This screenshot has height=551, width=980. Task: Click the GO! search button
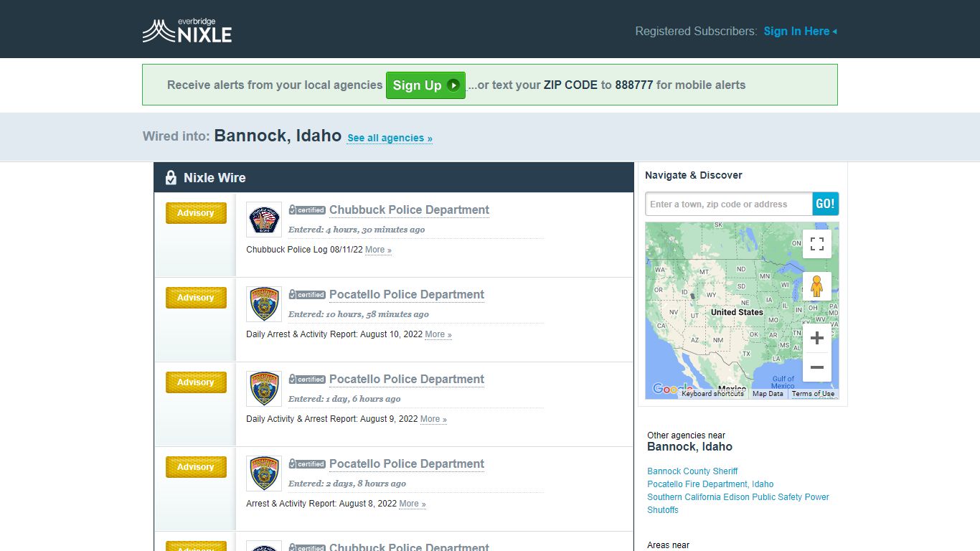tap(825, 204)
